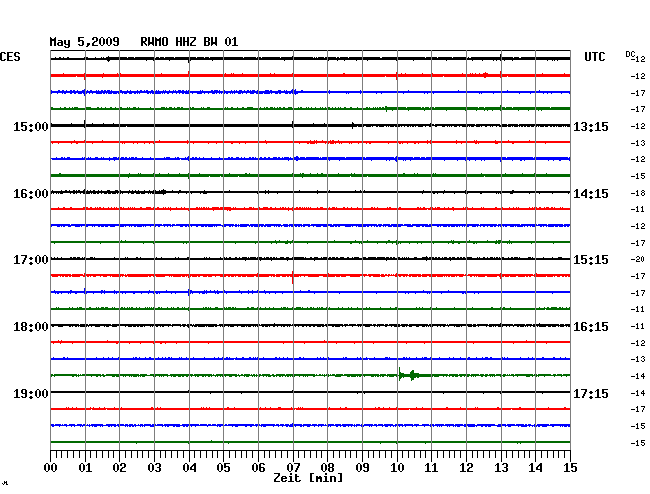Image resolution: width=650 pixels, height=494 pixels.
Task: Select minute 08 on the time axis
Action: coord(327,468)
